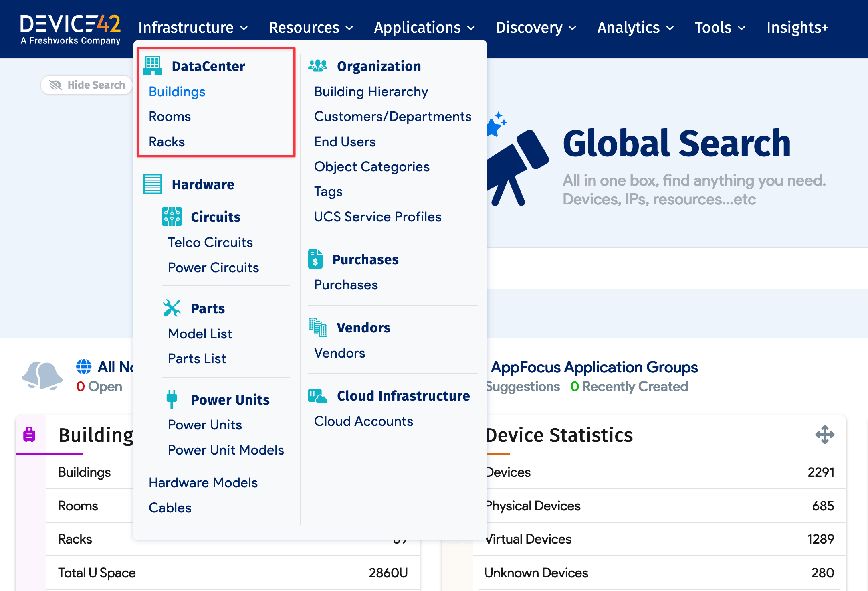The width and height of the screenshot is (868, 591).
Task: Expand the Analytics dropdown menu
Action: coord(635,28)
